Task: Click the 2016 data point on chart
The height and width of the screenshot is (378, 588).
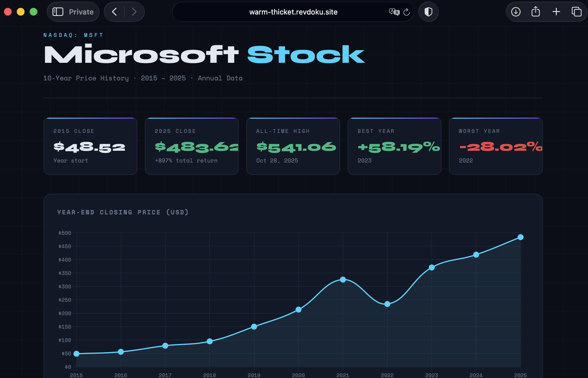Action: point(121,352)
